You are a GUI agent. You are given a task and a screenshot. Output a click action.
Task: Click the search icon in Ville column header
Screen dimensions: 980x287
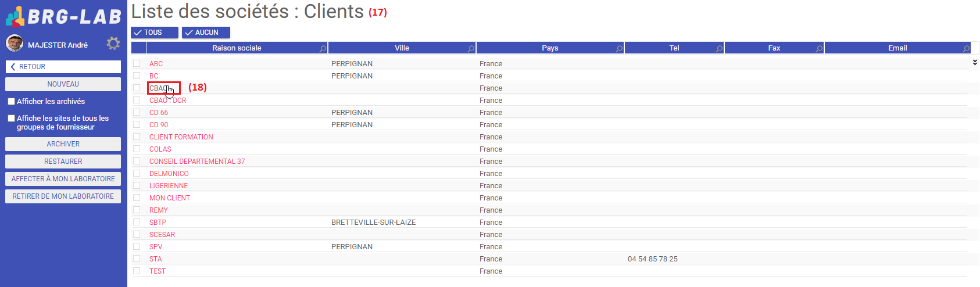(x=471, y=49)
